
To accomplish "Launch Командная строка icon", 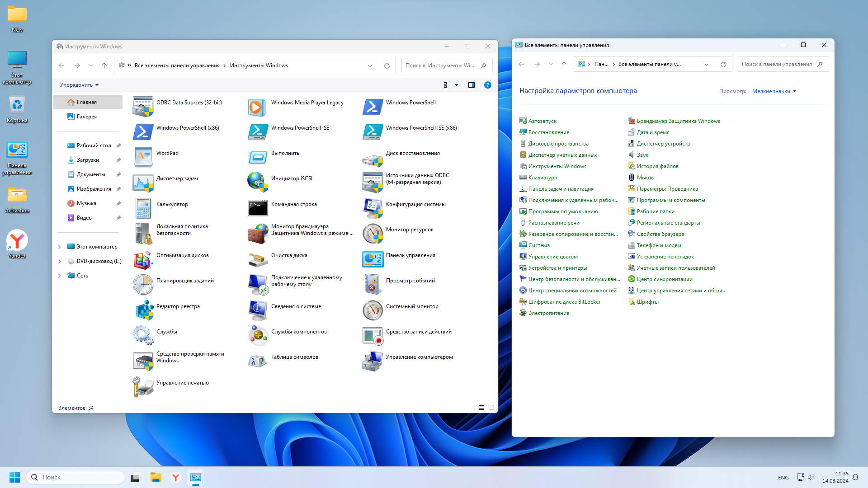I will (258, 208).
